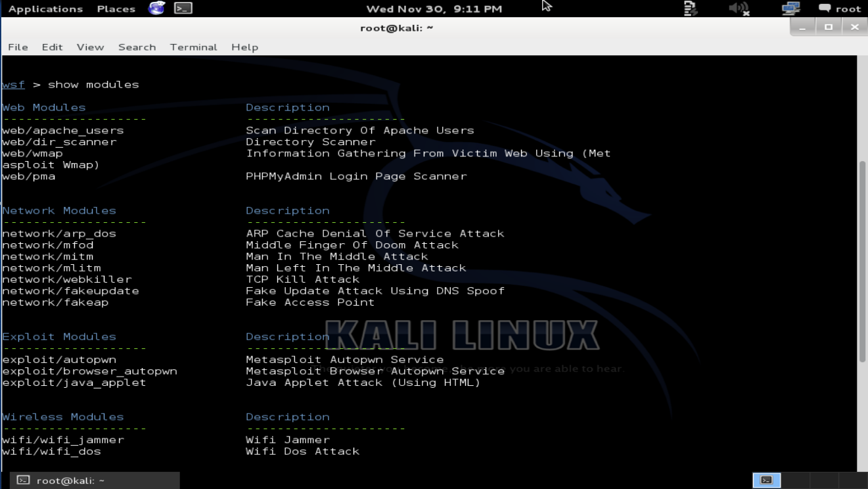Click the exploit/browser_autopwn module name
The image size is (868, 489).
coord(89,371)
